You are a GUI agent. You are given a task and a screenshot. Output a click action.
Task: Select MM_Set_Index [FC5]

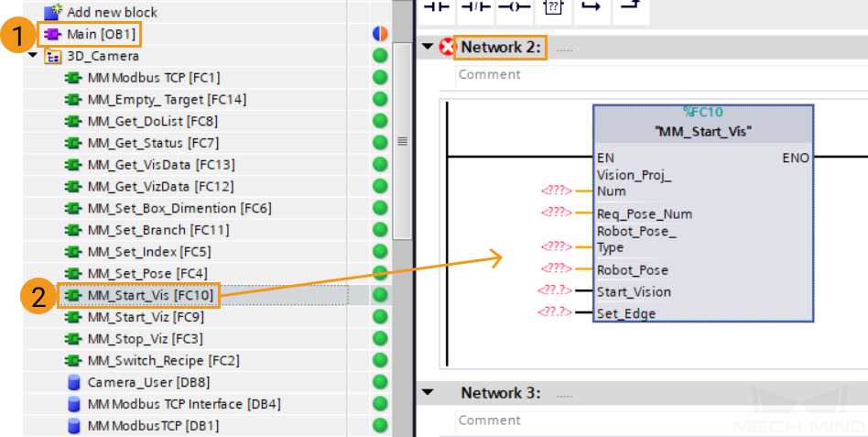pyautogui.click(x=149, y=252)
